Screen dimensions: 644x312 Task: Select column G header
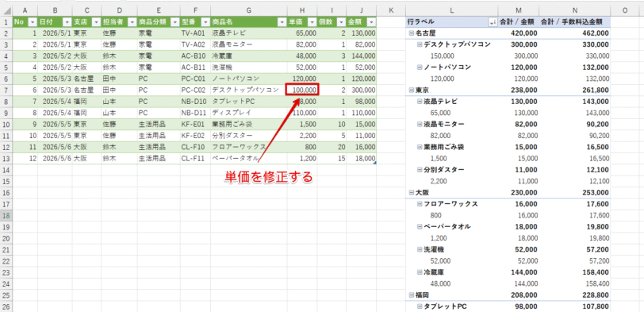(249, 10)
